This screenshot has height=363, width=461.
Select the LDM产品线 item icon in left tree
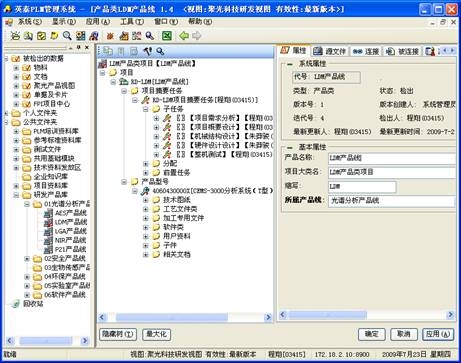coord(49,222)
